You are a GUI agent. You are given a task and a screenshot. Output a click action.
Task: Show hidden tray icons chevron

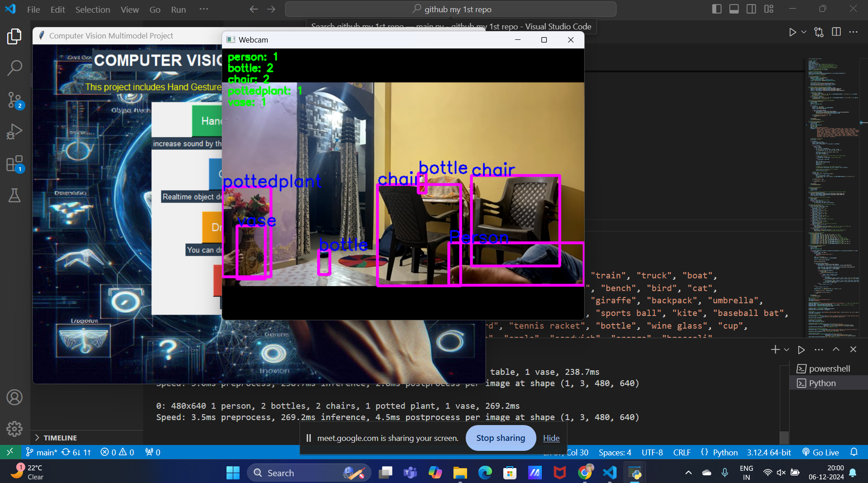point(689,473)
